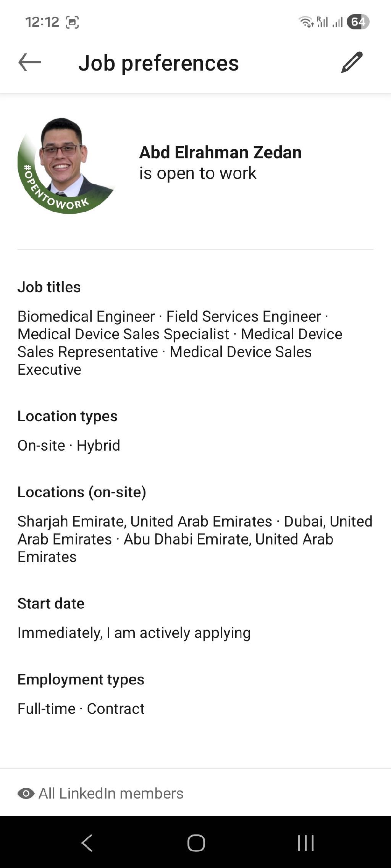Tap the battery level indicator
This screenshot has width=391, height=868.
[358, 22]
